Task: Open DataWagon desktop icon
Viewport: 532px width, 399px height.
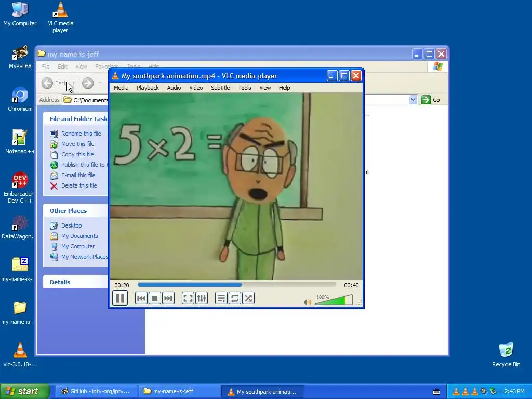Action: (18, 227)
